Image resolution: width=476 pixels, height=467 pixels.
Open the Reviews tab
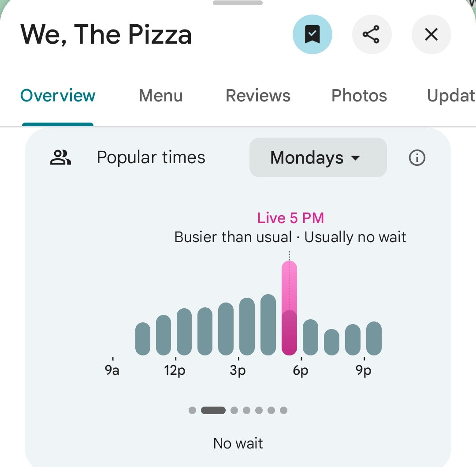pos(258,96)
